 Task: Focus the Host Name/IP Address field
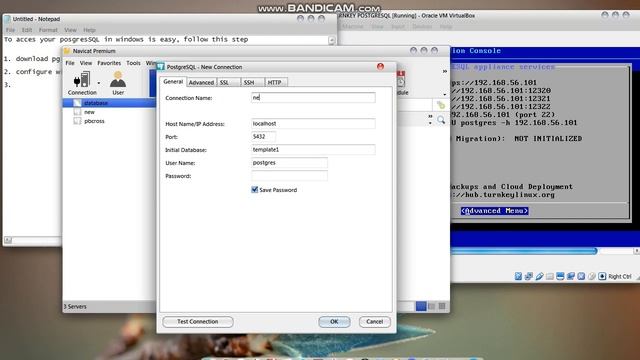click(x=313, y=123)
